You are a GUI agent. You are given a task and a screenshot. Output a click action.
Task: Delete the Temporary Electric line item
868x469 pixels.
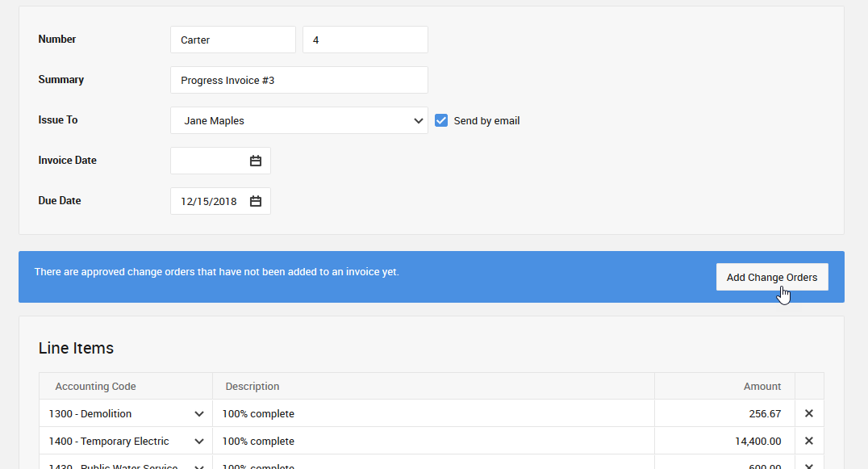pyautogui.click(x=809, y=441)
